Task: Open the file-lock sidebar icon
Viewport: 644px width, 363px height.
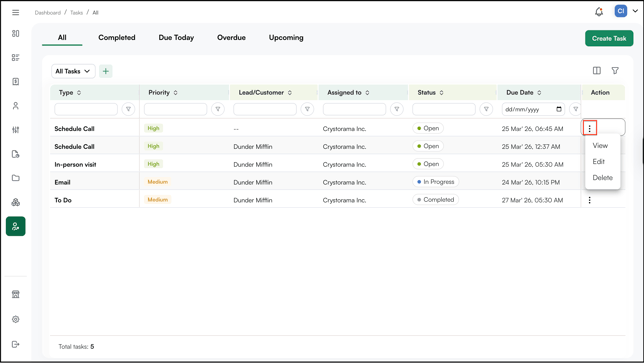Action: tap(16, 154)
